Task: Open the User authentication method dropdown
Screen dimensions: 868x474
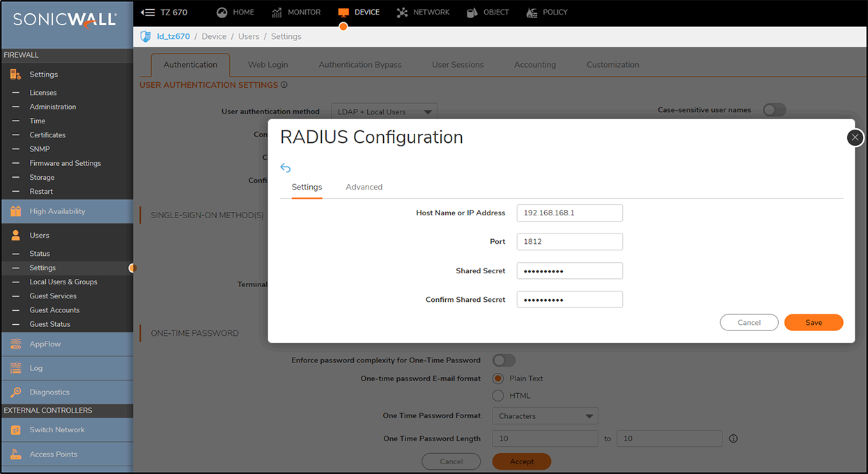Action: point(384,112)
